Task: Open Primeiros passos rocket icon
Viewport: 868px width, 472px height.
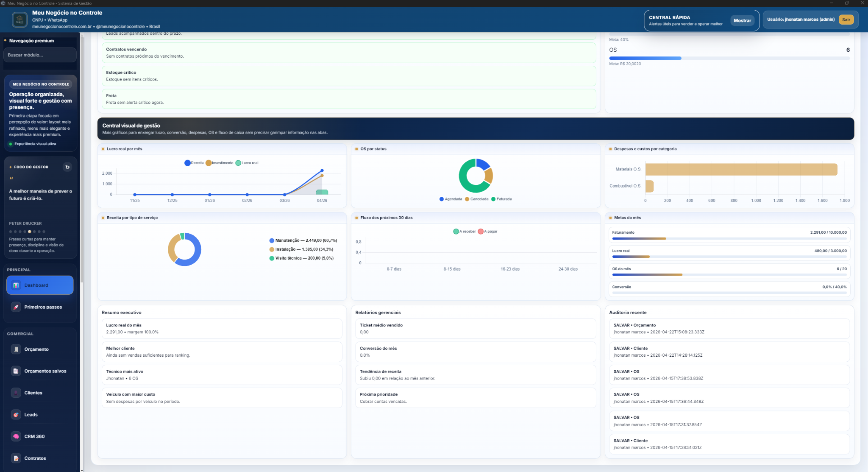Action: 16,307
